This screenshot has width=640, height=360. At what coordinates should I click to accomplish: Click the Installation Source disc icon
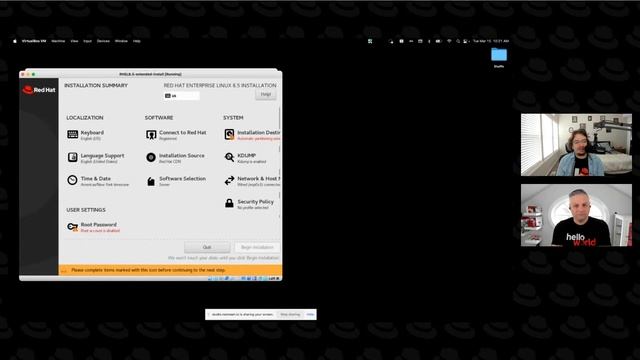coord(151,158)
